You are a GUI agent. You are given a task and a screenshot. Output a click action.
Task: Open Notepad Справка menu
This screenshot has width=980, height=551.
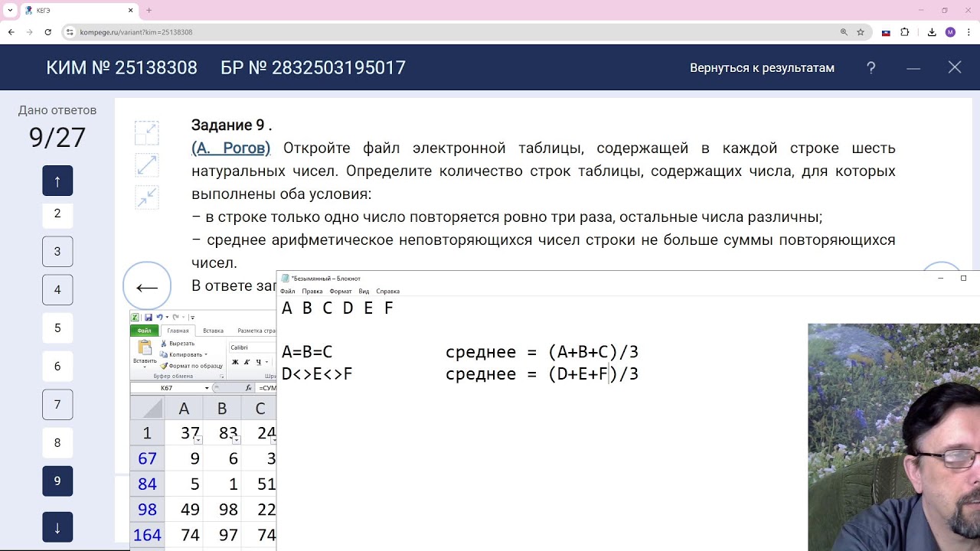coord(387,292)
